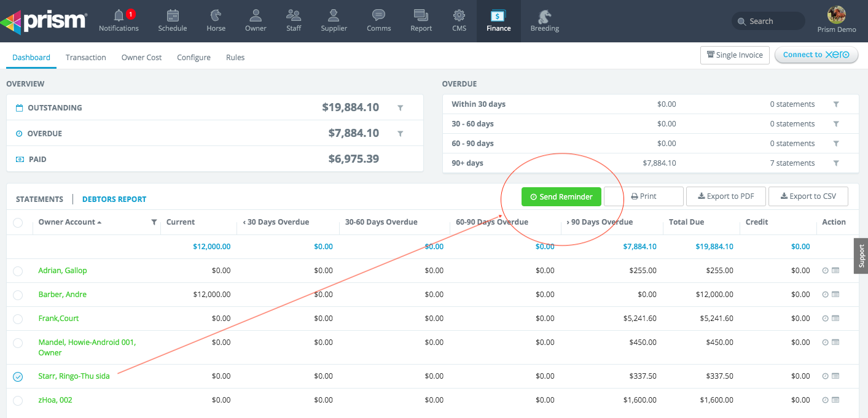
Task: Switch to the Transaction tab
Action: tap(86, 57)
